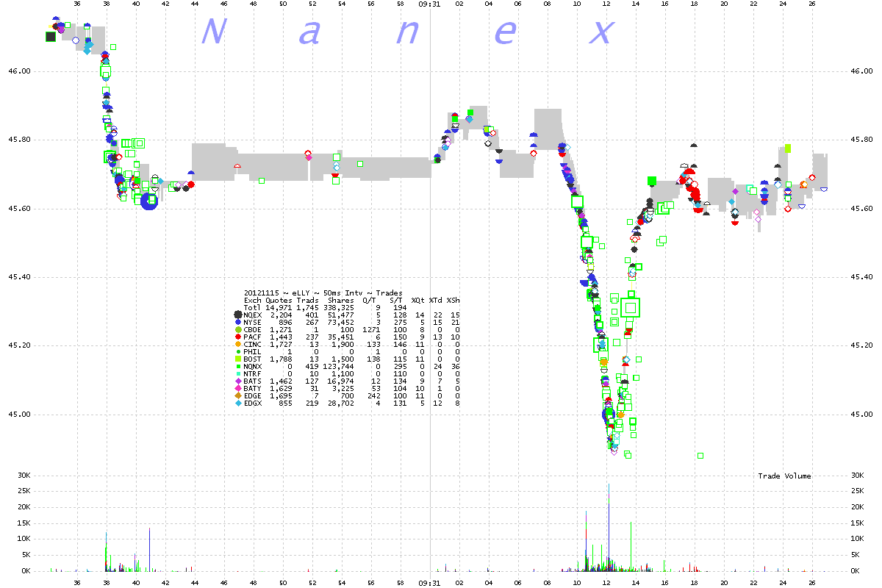
Task: Click the 'NQEX' exchange label
Action: coord(253,315)
